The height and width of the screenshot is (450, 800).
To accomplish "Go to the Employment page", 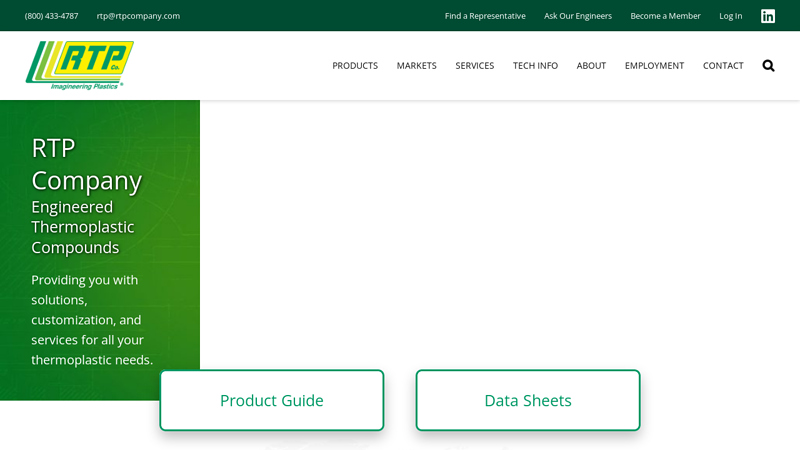I will pos(654,66).
